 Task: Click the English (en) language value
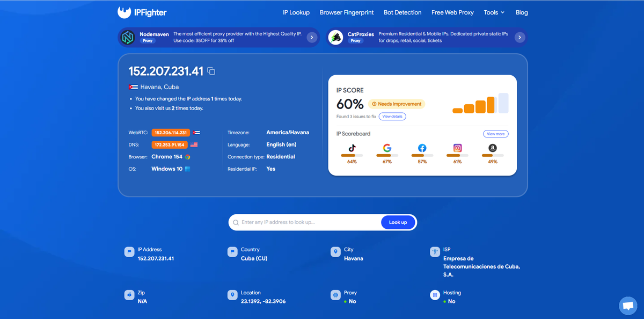click(x=281, y=144)
